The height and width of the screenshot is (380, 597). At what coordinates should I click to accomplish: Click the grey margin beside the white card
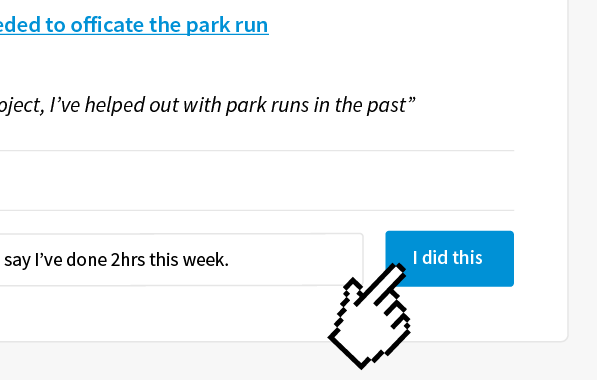(583, 171)
